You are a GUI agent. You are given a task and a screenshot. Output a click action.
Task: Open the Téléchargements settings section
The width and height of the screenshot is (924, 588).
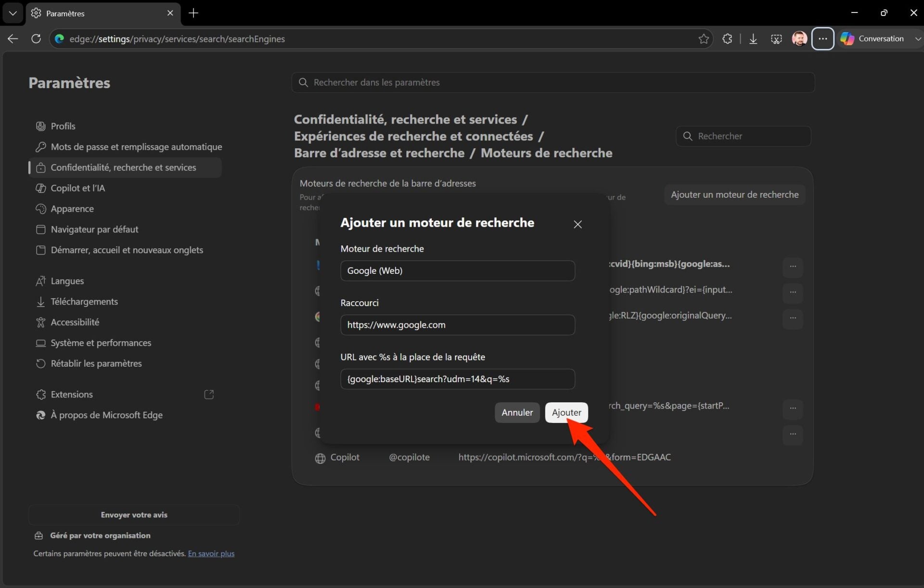[x=125, y=302]
